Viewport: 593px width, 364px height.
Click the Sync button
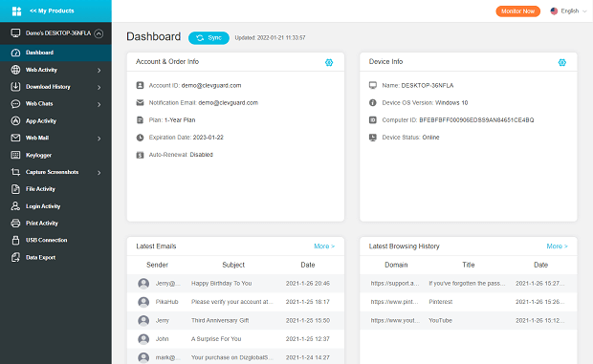[209, 38]
